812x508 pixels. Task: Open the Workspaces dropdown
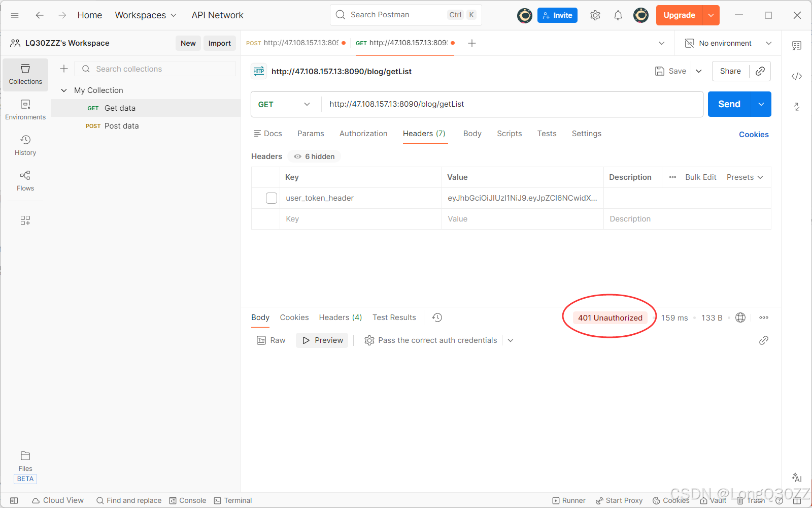tap(146, 15)
